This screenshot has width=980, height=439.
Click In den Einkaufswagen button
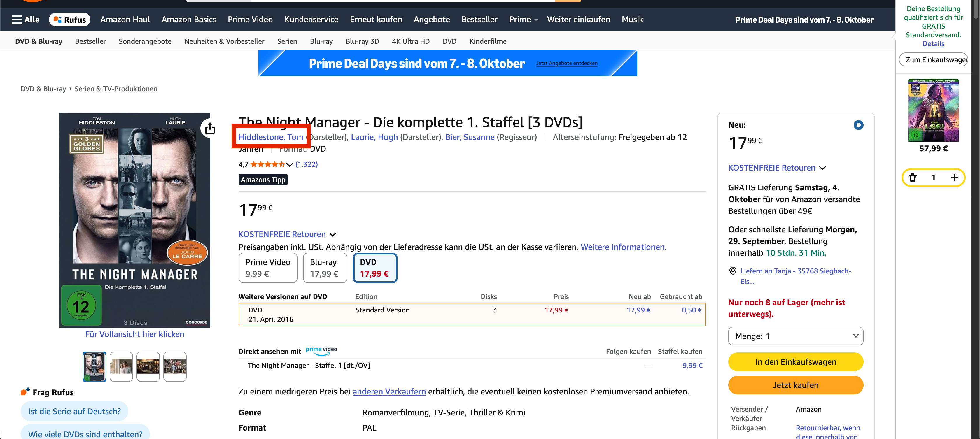795,361
